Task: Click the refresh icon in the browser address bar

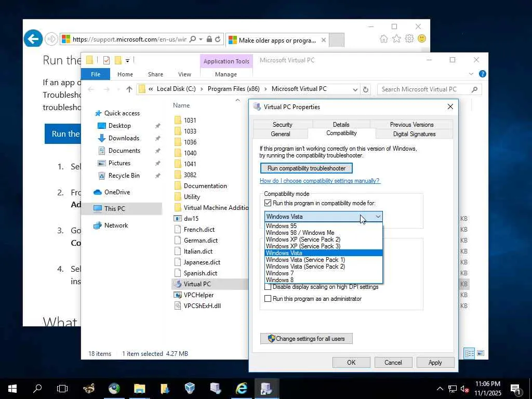Action: click(x=218, y=39)
